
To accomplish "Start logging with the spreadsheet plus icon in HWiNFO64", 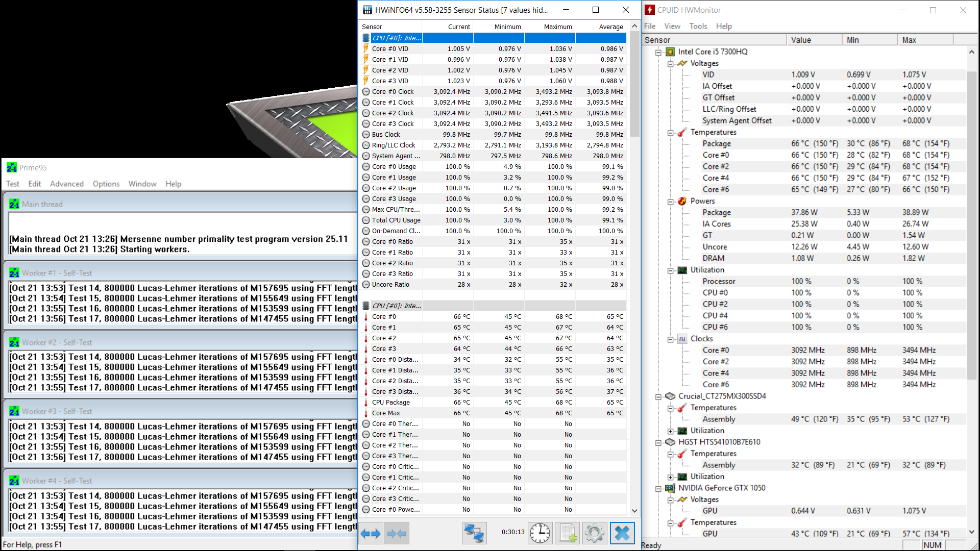I will [x=568, y=534].
